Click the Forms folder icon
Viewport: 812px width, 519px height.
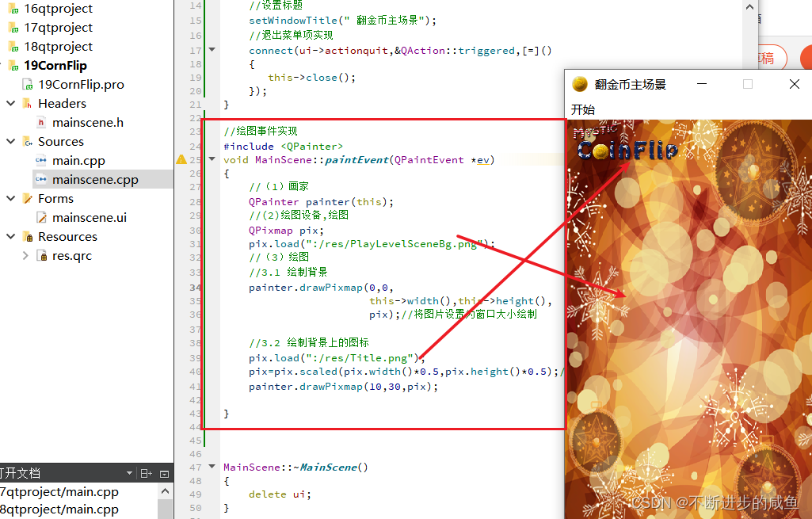pyautogui.click(x=28, y=198)
